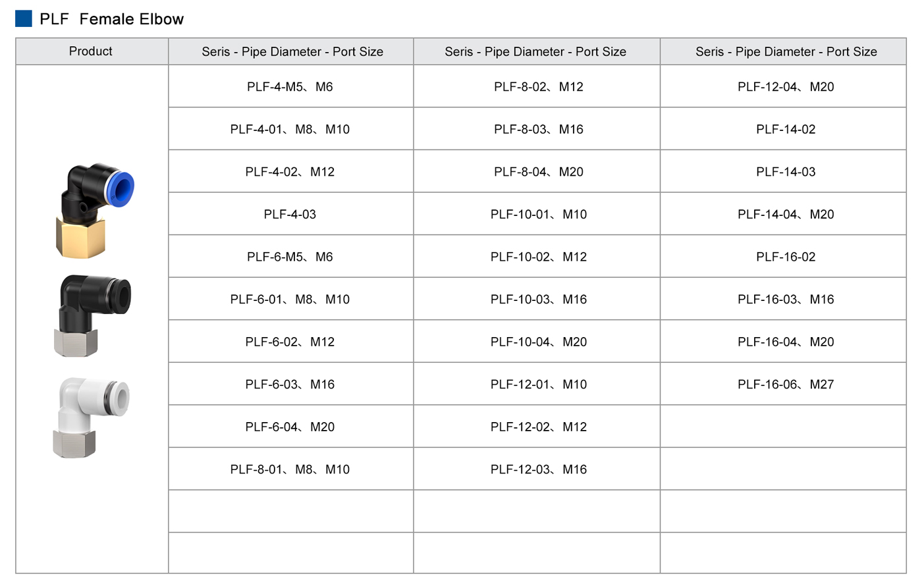
Task: Click the PLF Female Elbow title text
Action: click(x=112, y=19)
